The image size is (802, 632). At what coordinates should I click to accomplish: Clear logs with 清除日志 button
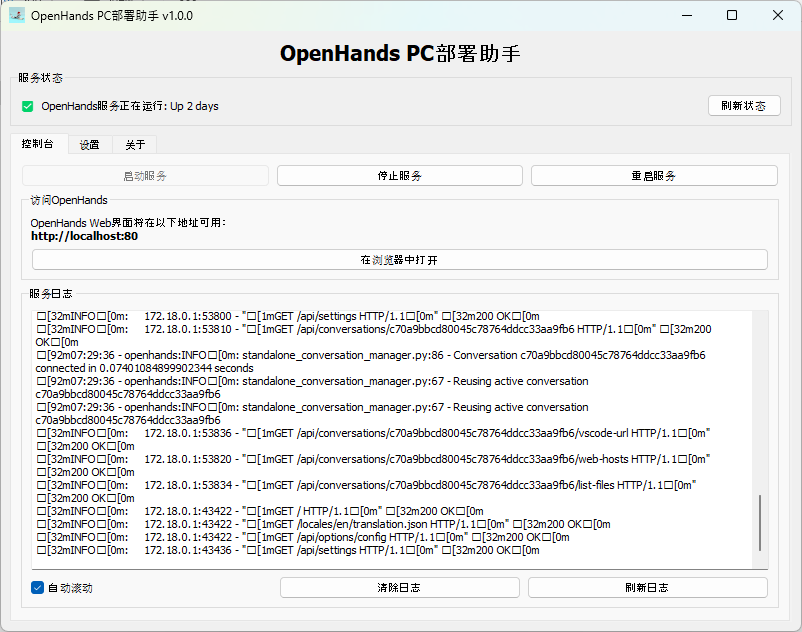[399, 588]
